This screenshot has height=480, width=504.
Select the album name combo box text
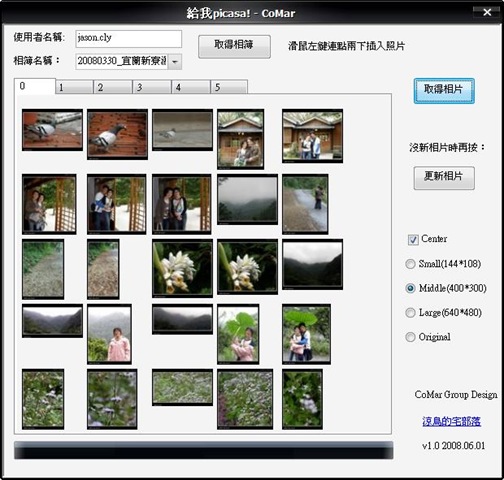[x=122, y=62]
